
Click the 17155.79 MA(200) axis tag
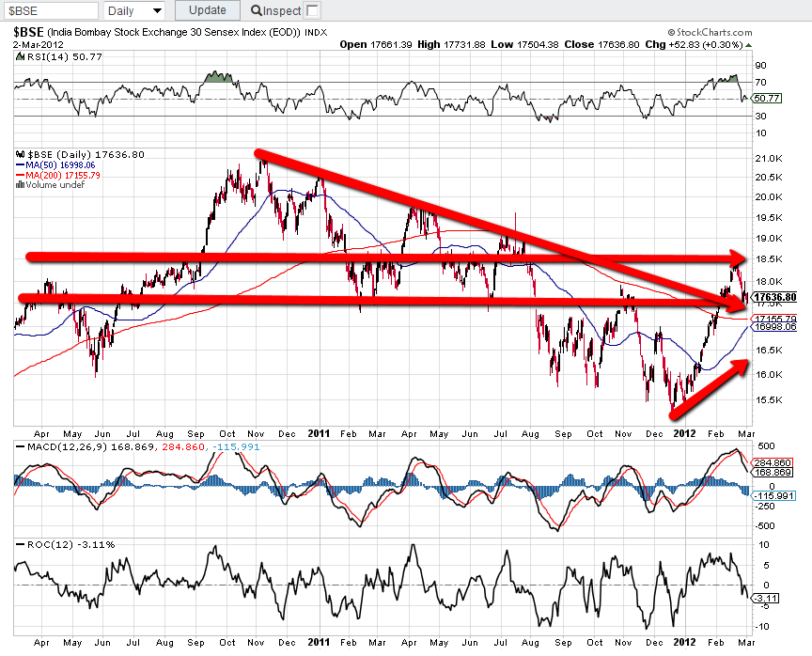click(x=775, y=319)
